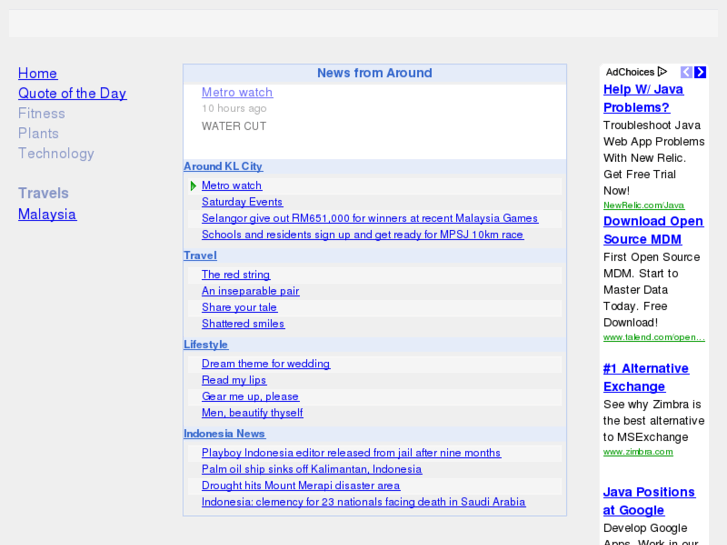This screenshot has width=727, height=545.
Task: Open the Travel section heading
Action: tap(200, 256)
